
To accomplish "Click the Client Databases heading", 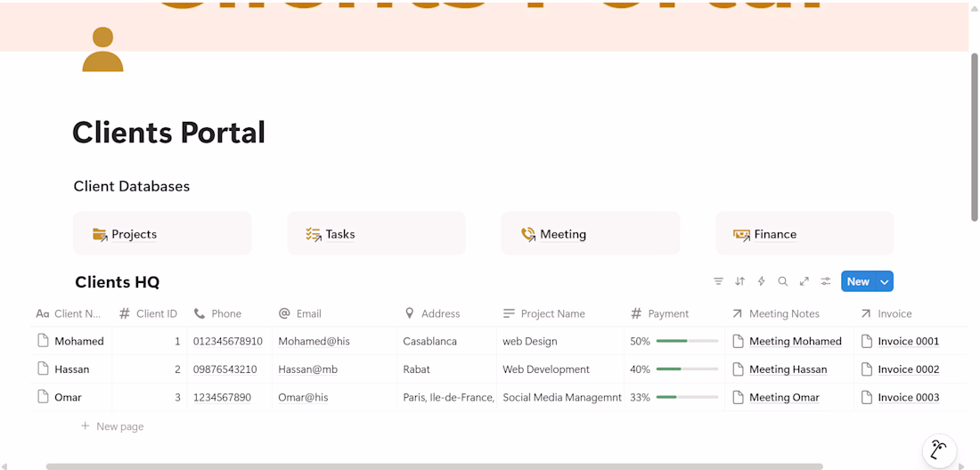I will point(131,186).
